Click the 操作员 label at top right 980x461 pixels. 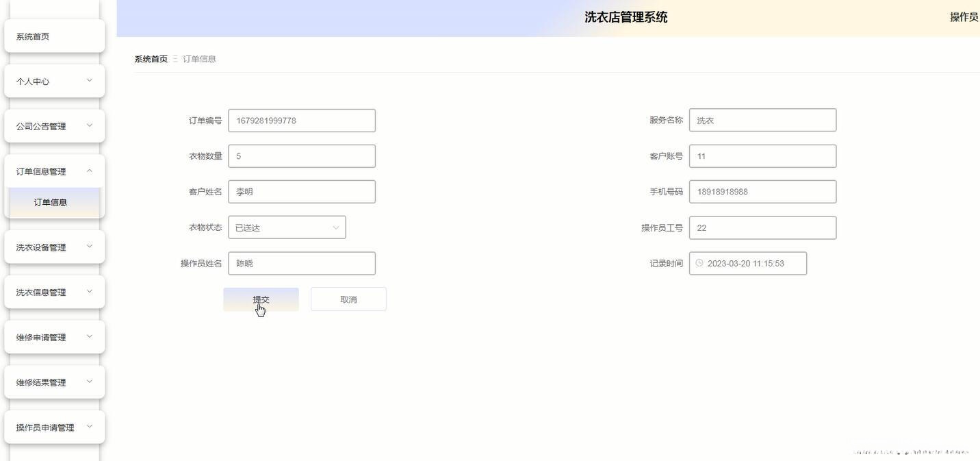pyautogui.click(x=964, y=16)
